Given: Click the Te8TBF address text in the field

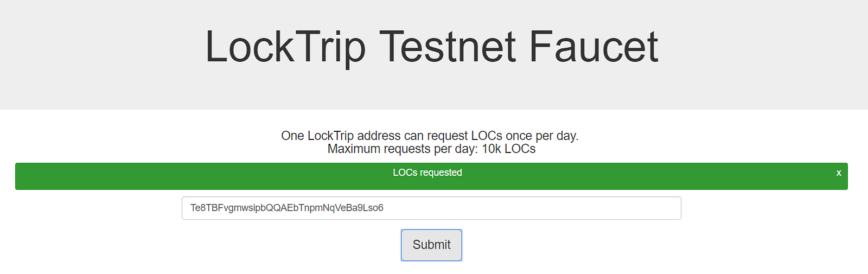Looking at the screenshot, I should tap(286, 208).
